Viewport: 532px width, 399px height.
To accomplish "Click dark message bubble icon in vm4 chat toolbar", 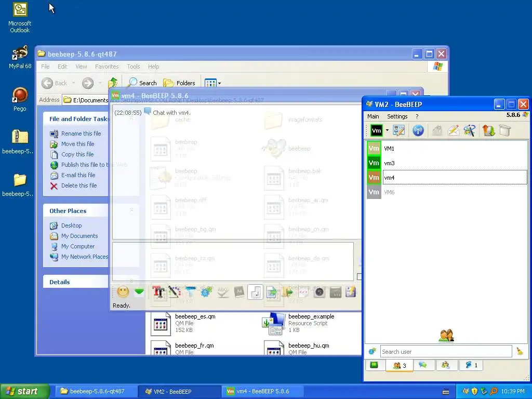I will click(336, 292).
